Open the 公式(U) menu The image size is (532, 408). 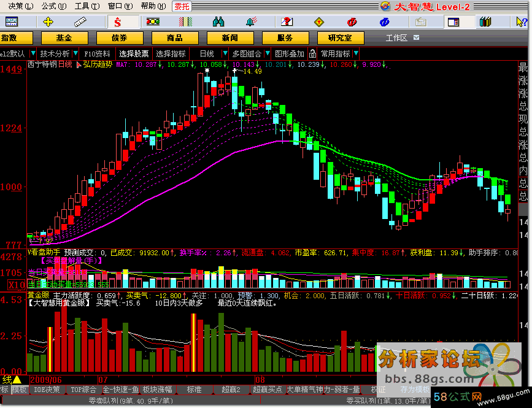pyautogui.click(x=53, y=6)
